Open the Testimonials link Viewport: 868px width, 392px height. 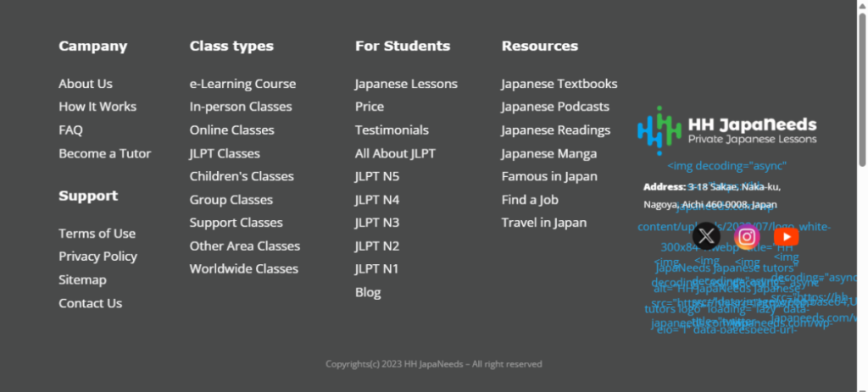click(x=392, y=130)
